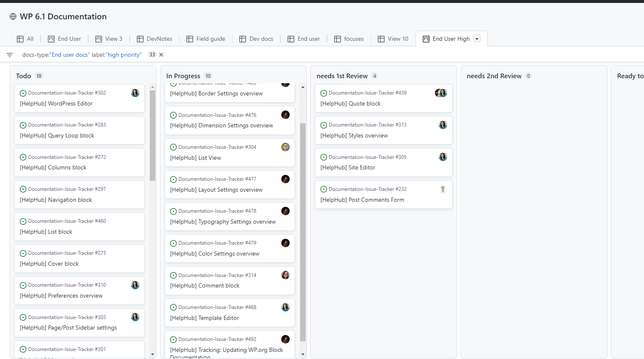Open [HelpHub] Quote block issue
Screen dimensions: 644x359
point(351,103)
